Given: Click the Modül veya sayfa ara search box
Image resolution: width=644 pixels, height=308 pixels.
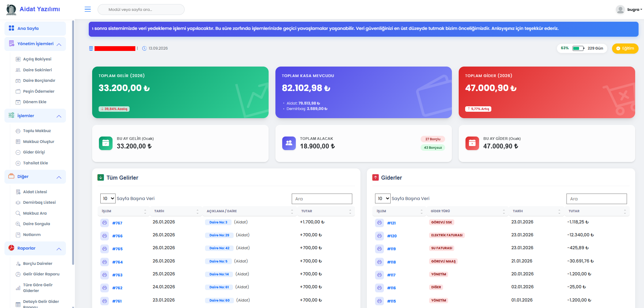Looking at the screenshot, I should 141,10.
